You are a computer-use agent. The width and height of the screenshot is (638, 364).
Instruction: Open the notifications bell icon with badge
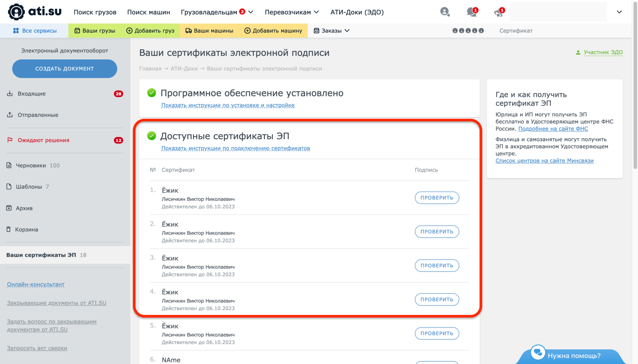pyautogui.click(x=499, y=12)
